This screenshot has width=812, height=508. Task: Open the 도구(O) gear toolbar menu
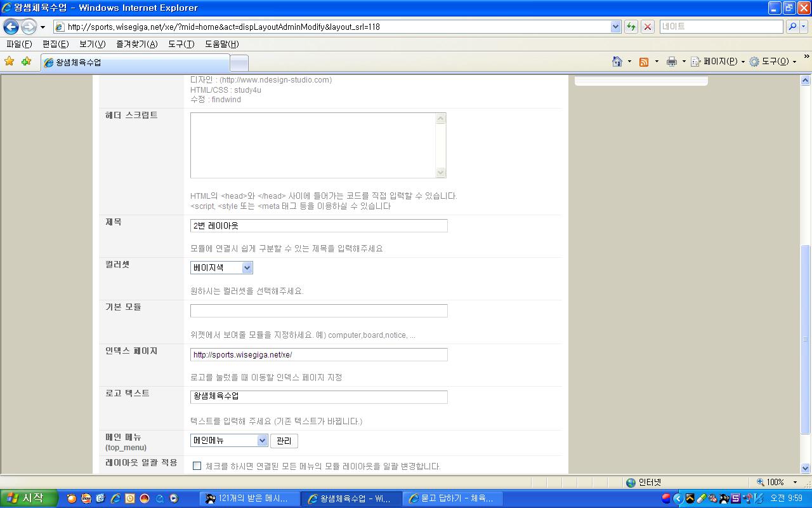click(773, 62)
